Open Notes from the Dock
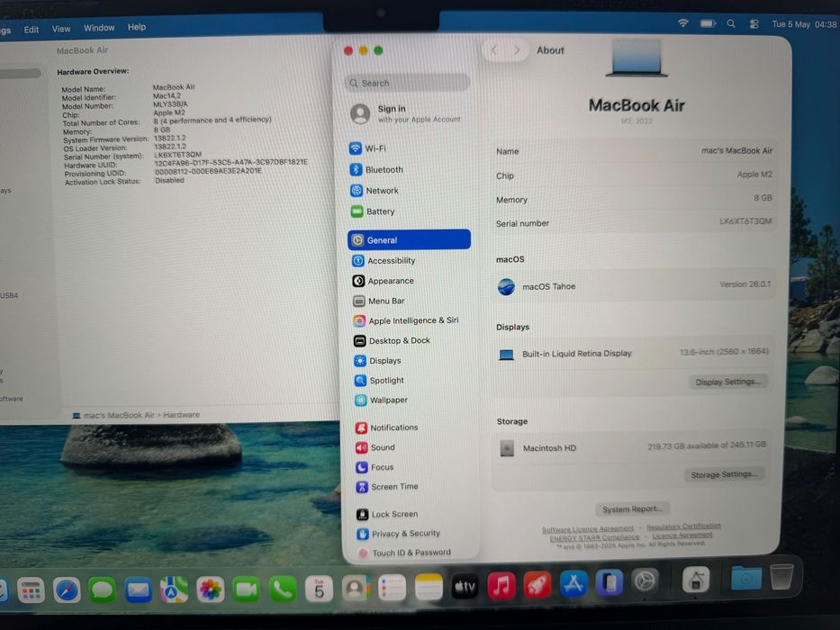The image size is (840, 630). click(x=429, y=587)
